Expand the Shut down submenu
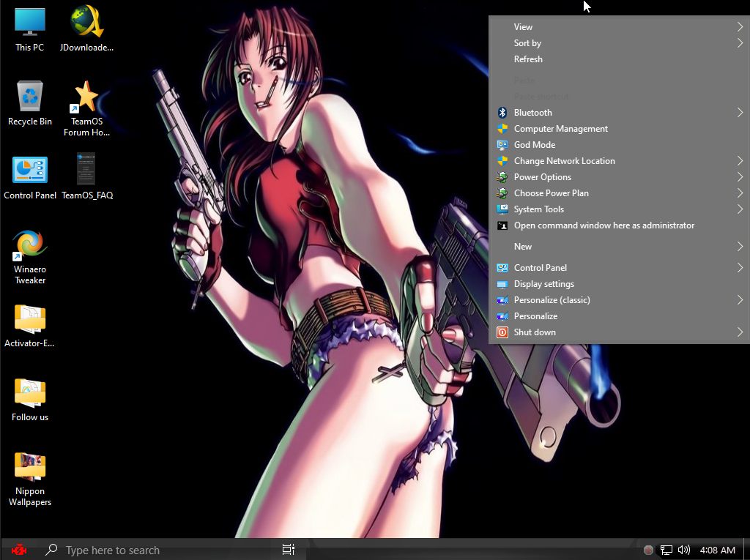 (x=740, y=332)
